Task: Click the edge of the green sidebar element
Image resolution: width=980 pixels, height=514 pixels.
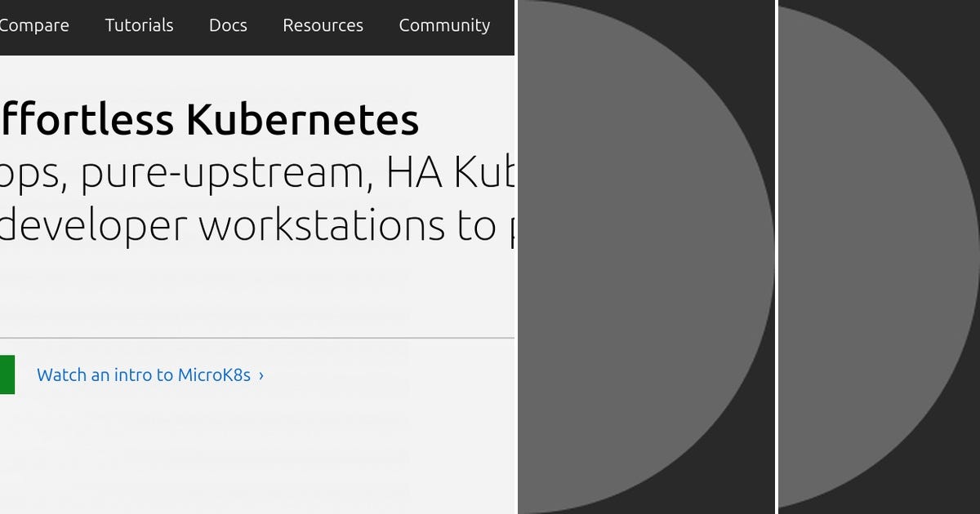Action: (x=15, y=374)
